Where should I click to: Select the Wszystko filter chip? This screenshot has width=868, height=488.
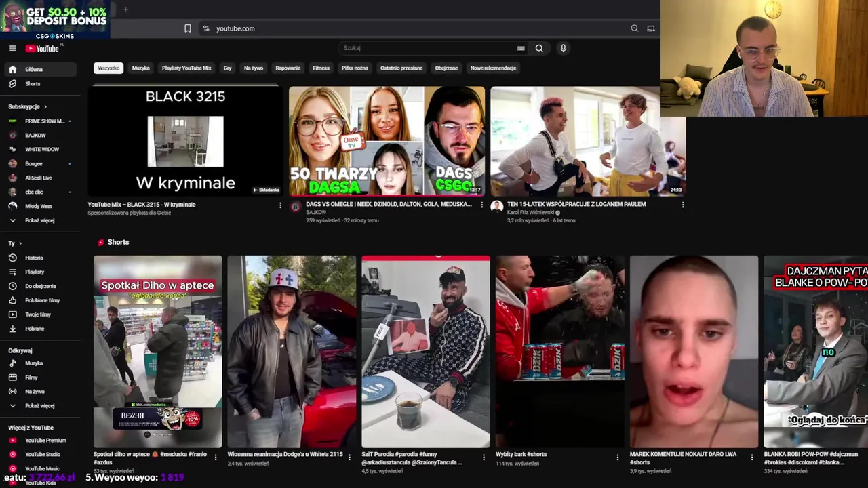(x=108, y=68)
